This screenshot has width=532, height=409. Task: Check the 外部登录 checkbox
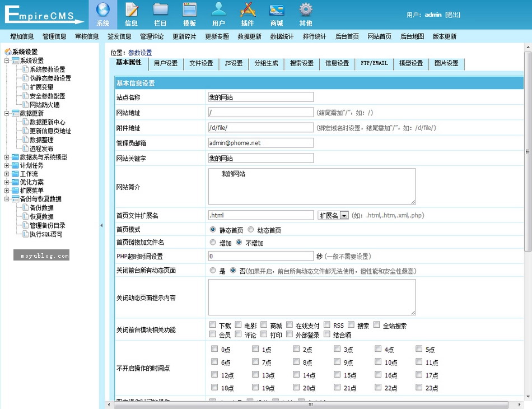(x=290, y=334)
